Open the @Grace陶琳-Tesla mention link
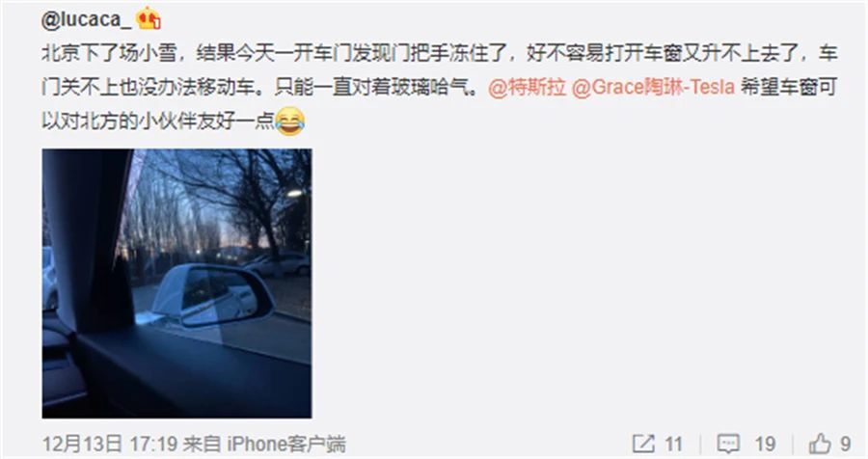The width and height of the screenshot is (868, 459). point(653,88)
